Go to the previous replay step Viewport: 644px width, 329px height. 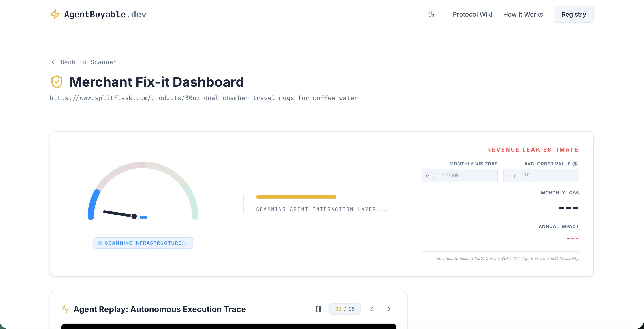tap(371, 309)
